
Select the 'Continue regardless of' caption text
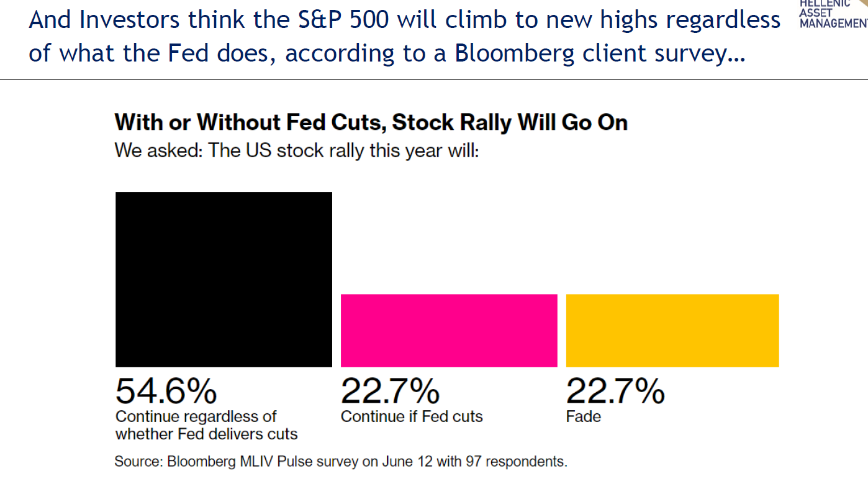point(196,416)
